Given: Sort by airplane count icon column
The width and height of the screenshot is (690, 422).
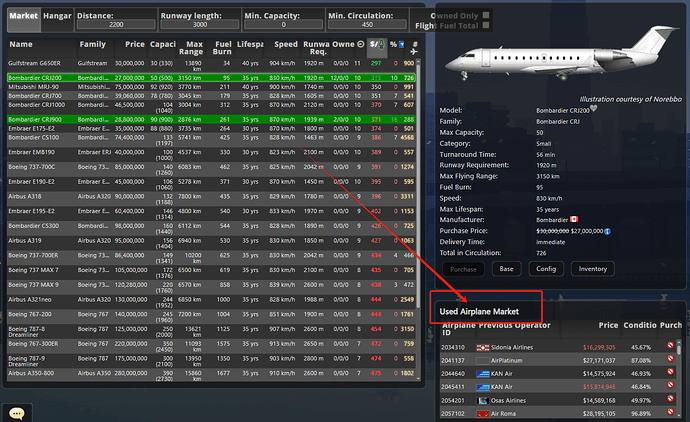Looking at the screenshot, I should (414, 48).
